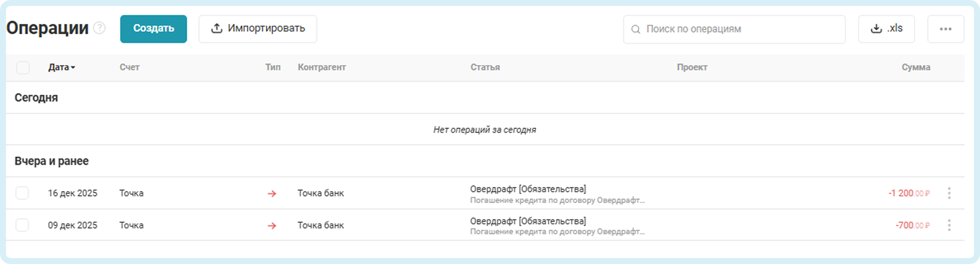
Task: Click the Импортировать button
Action: coord(258,29)
